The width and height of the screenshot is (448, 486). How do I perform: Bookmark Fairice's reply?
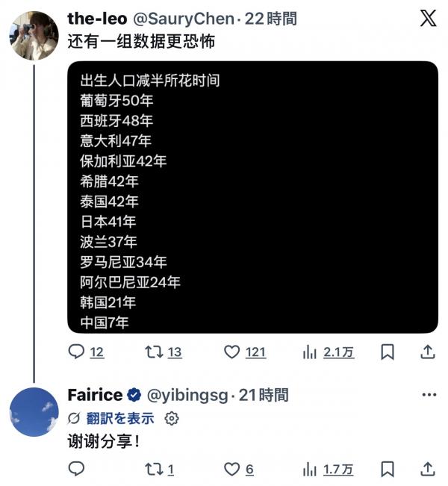pyautogui.click(x=388, y=469)
